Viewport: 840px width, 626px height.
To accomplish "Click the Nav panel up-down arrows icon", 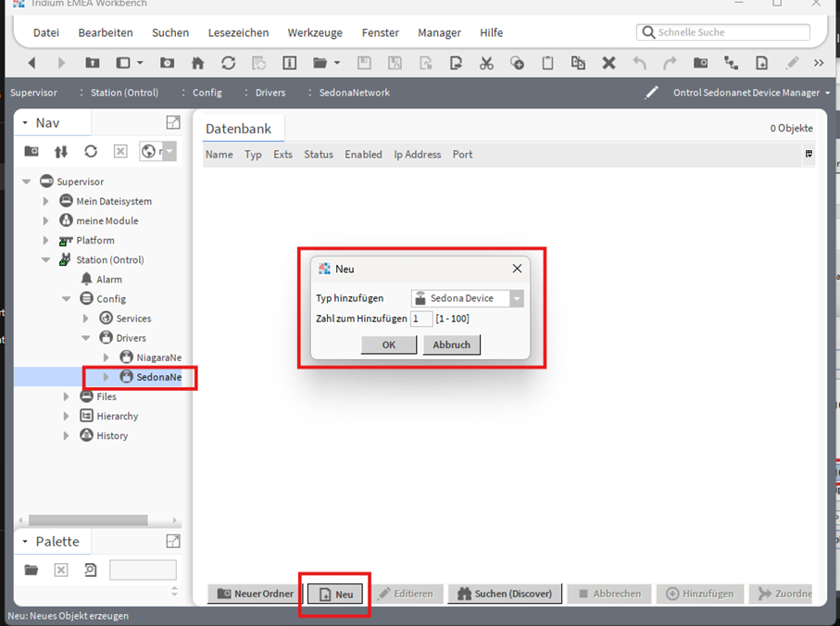I will pyautogui.click(x=60, y=152).
